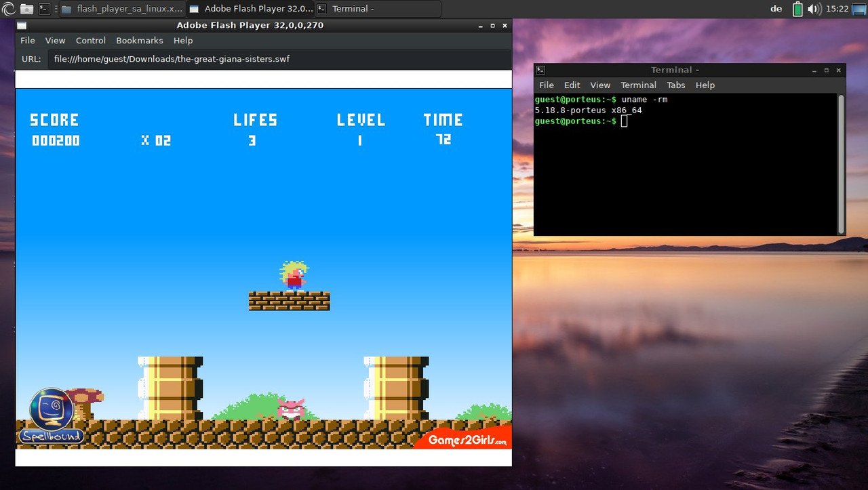Switch to Adobe Flash Player taskbar entry

pos(250,9)
